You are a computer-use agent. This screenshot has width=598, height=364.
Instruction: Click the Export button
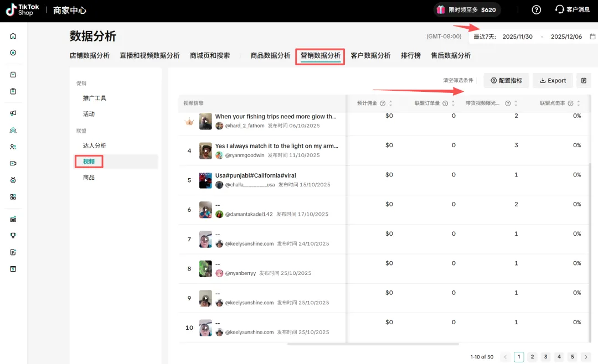553,81
